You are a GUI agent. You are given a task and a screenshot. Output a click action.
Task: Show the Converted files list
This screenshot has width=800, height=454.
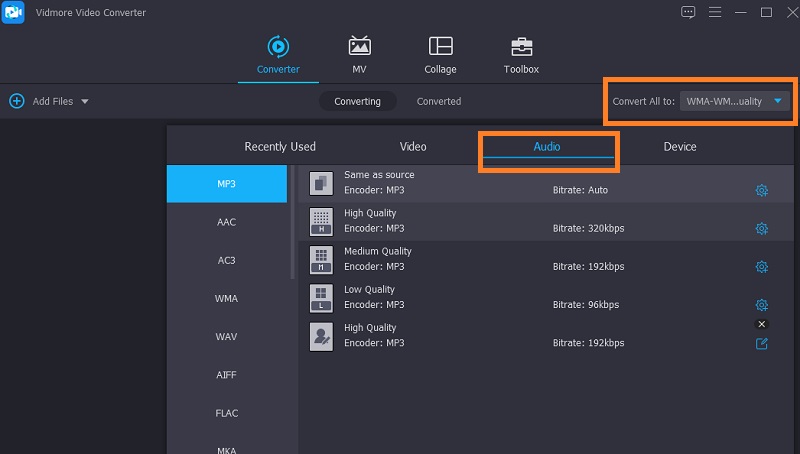coord(439,101)
